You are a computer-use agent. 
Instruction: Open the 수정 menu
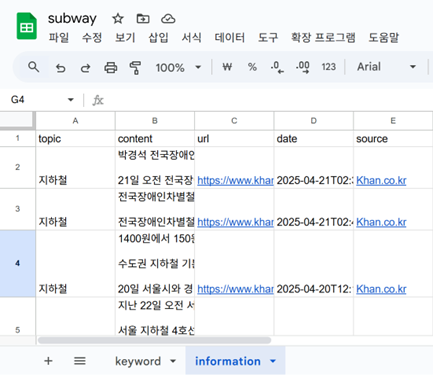coord(92,37)
